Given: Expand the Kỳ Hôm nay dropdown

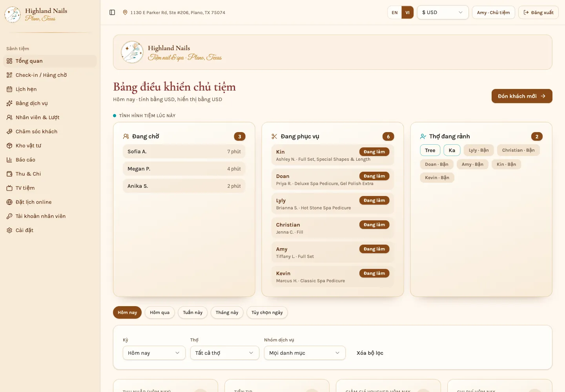Looking at the screenshot, I should pos(154,353).
